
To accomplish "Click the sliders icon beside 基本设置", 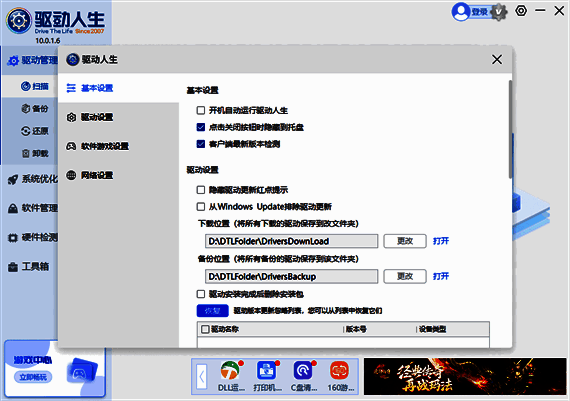I will pyautogui.click(x=71, y=88).
